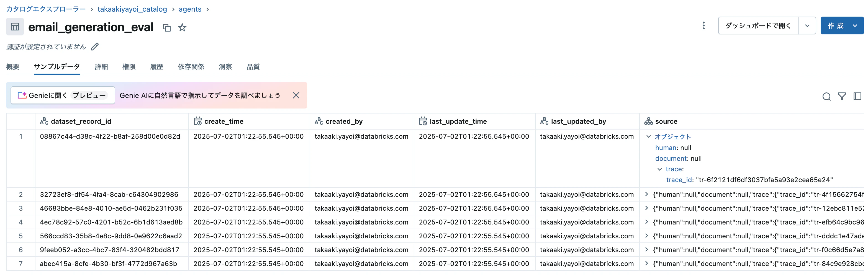Open the 詳細 tab
Image resolution: width=868 pixels, height=279 pixels.
pyautogui.click(x=101, y=67)
